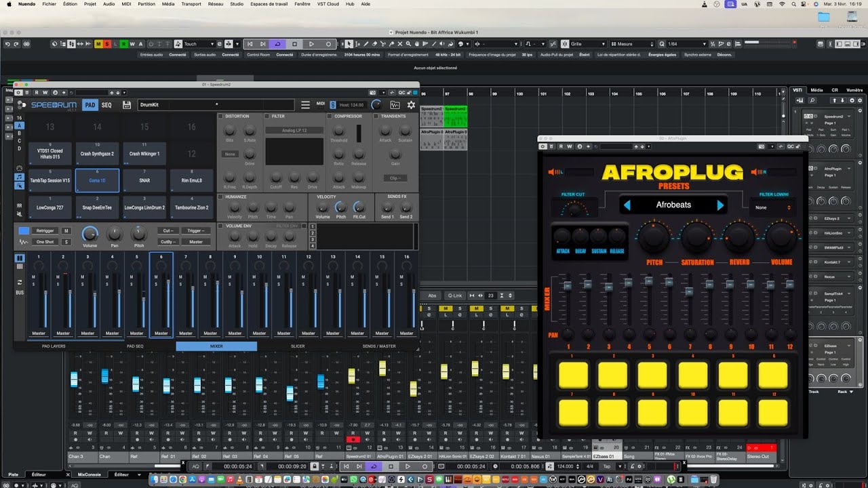
Task: Select the SNAR pad in Speedrum
Action: [144, 180]
